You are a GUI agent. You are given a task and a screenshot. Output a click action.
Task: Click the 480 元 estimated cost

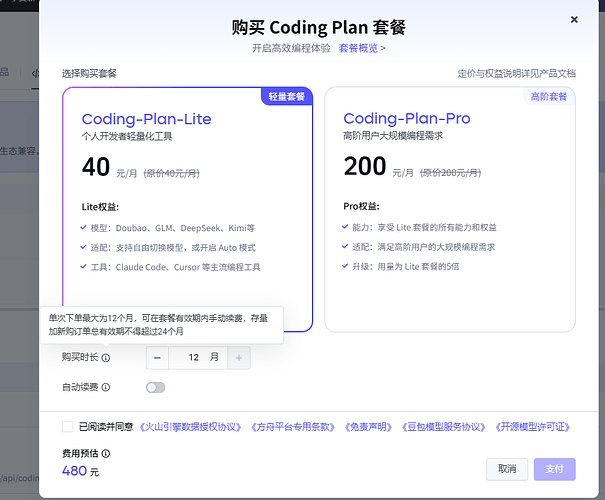(81, 471)
